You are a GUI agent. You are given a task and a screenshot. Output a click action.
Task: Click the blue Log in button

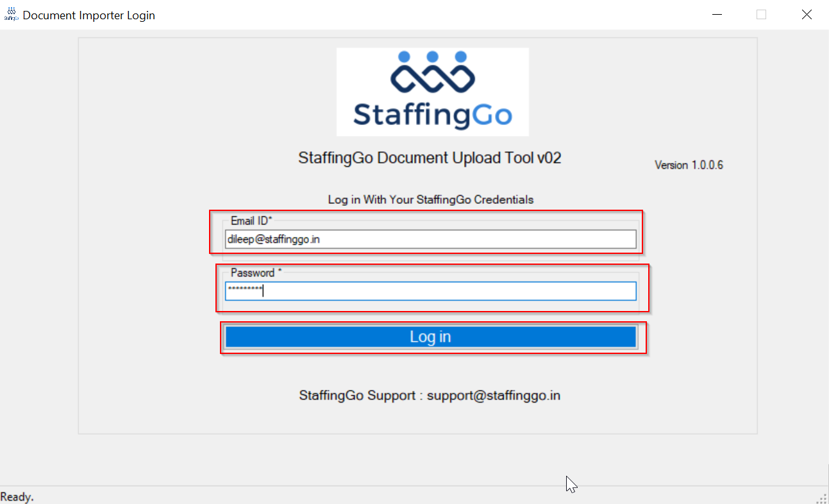[430, 337]
